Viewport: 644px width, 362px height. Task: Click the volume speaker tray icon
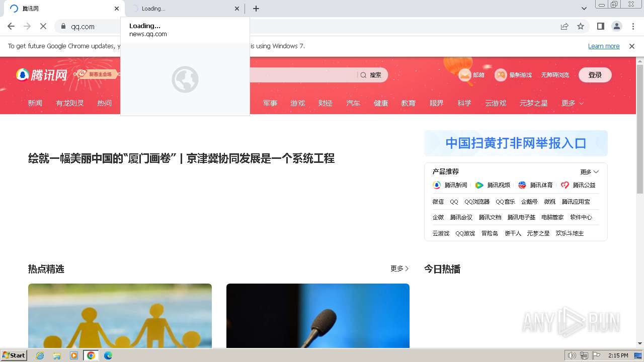click(572, 355)
